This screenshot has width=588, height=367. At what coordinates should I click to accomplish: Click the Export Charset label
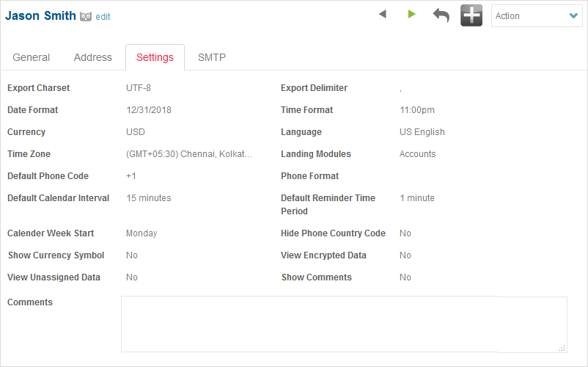pos(39,88)
